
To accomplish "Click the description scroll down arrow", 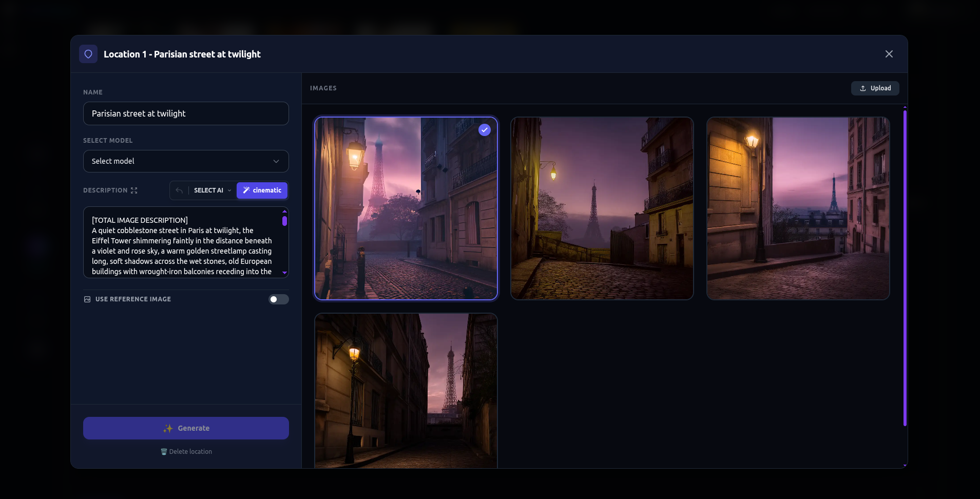I will point(284,273).
